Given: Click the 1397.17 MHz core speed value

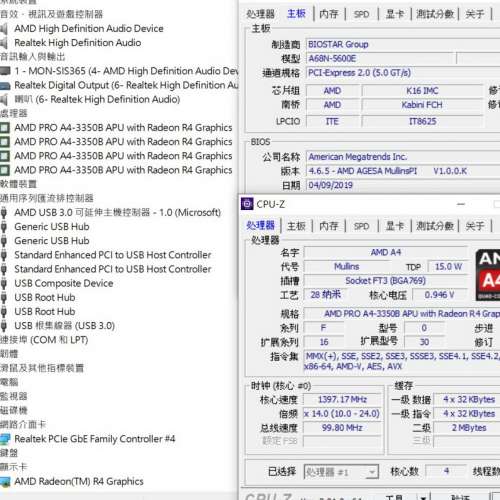Looking at the screenshot, I should 342,399.
